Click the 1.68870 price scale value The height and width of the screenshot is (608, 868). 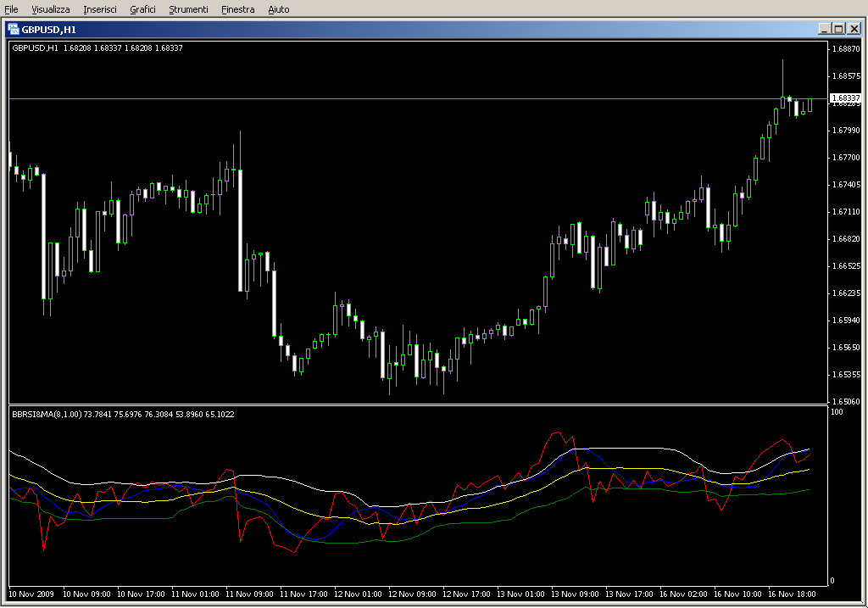pyautogui.click(x=846, y=48)
